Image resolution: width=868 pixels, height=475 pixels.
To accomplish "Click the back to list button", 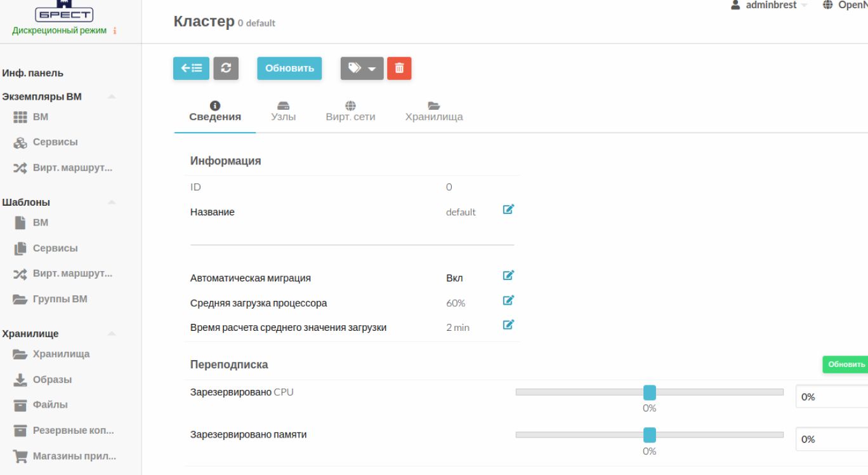I will point(191,69).
